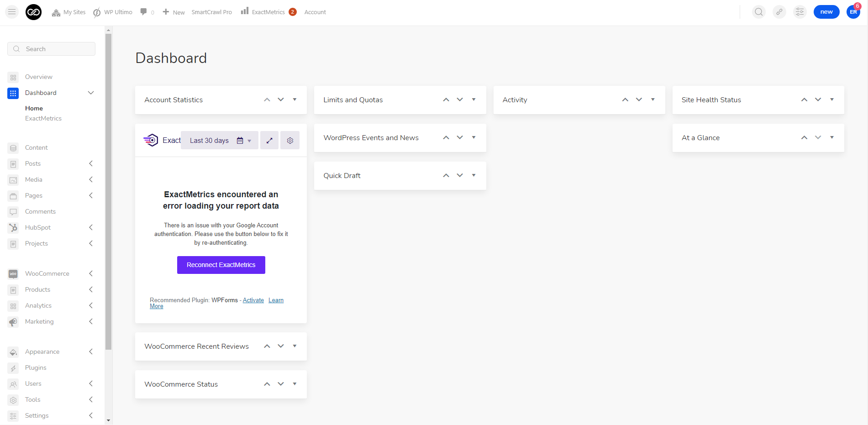
Task: Click the Activate WPForms link
Action: (253, 300)
